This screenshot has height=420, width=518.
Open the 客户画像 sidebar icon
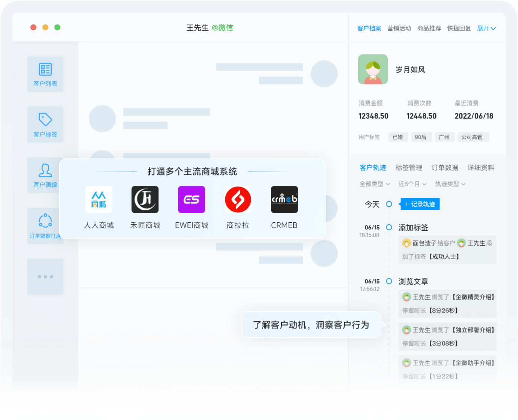click(x=45, y=175)
